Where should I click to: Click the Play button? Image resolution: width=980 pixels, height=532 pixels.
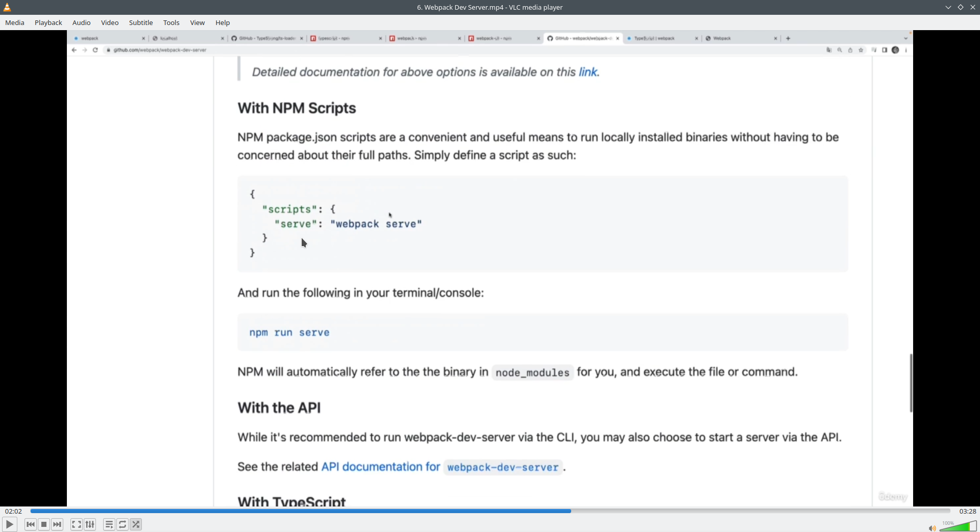click(x=9, y=524)
